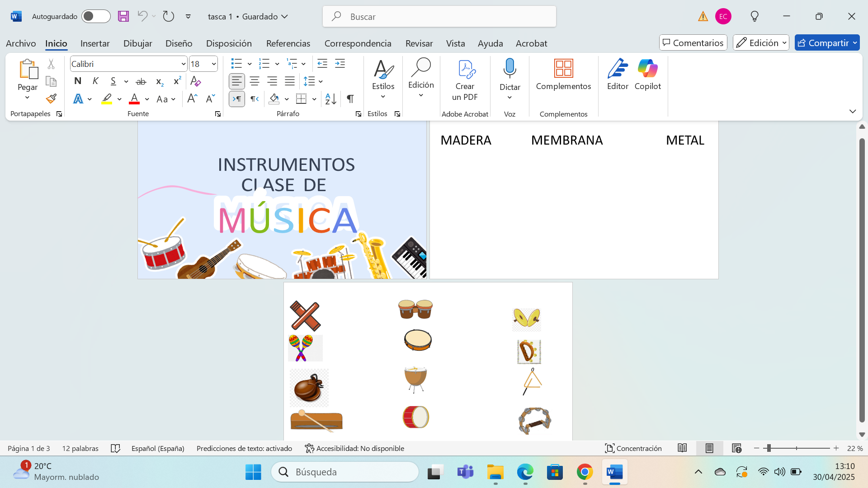Viewport: 868px width, 488px height.
Task: Expand the font size 18 dropdown
Action: (x=213, y=64)
